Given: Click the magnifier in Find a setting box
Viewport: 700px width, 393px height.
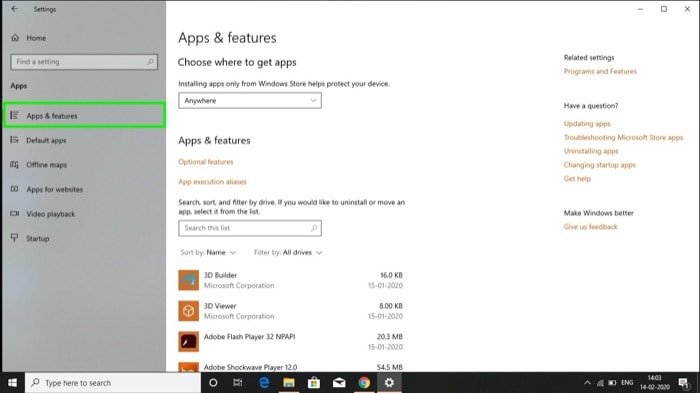Looking at the screenshot, I should tap(150, 62).
